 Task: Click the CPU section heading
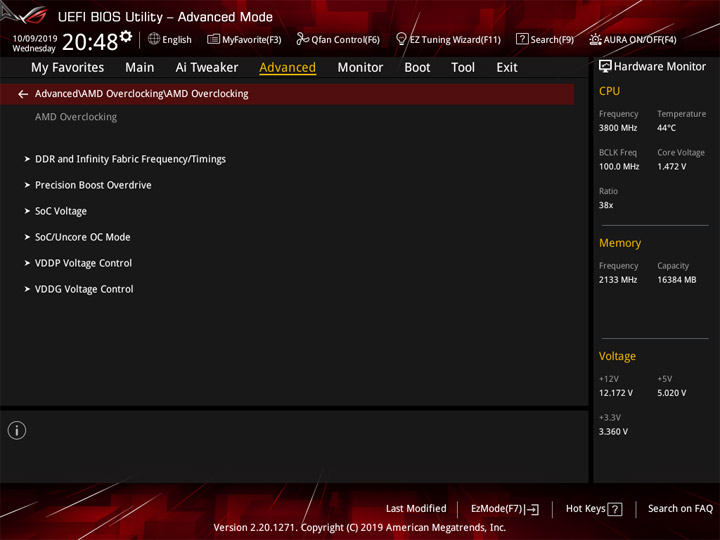point(609,91)
